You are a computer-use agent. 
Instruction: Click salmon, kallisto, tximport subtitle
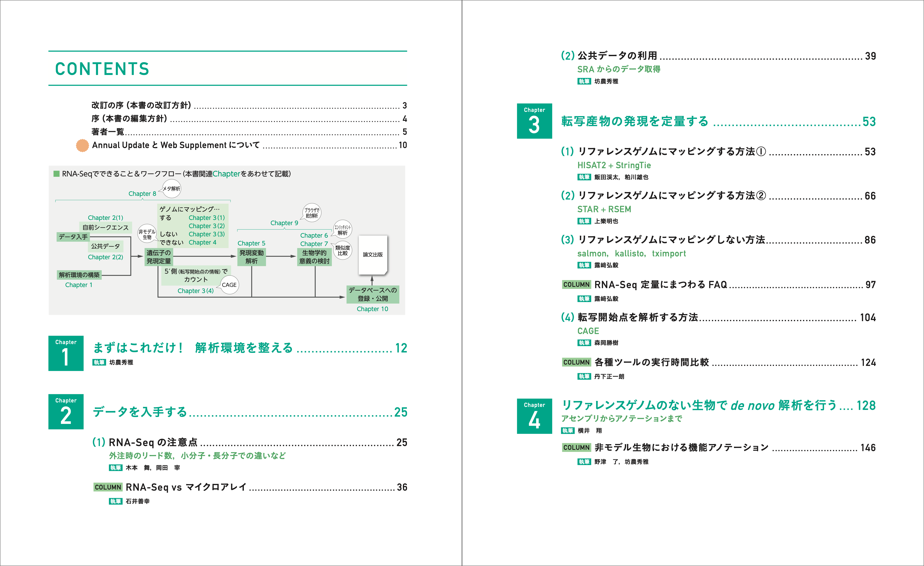(x=631, y=253)
